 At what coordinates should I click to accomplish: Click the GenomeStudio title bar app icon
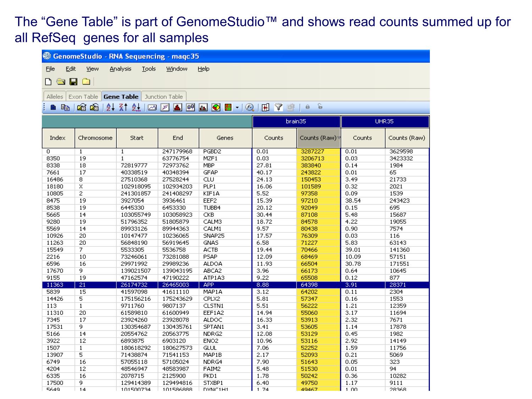pos(46,56)
